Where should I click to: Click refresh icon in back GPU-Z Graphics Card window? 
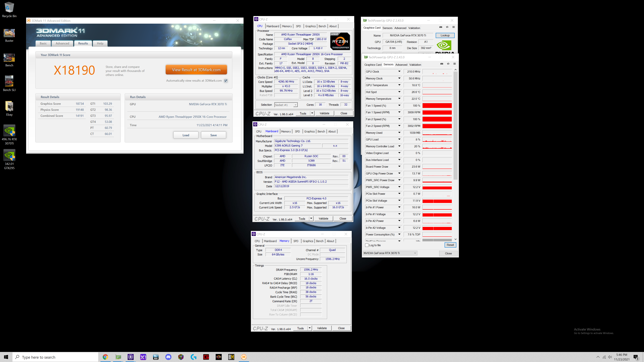click(447, 27)
